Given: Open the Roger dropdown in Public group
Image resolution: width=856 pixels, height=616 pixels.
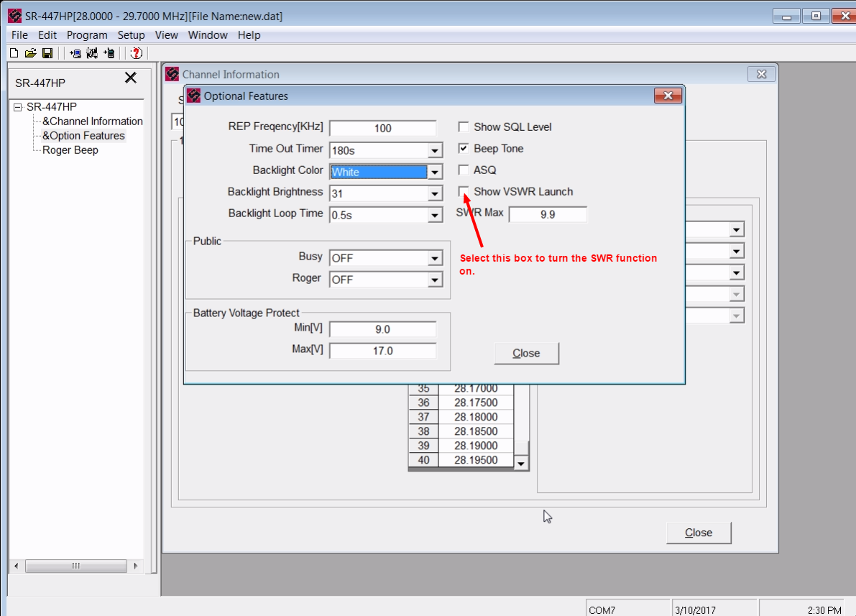Looking at the screenshot, I should click(435, 280).
